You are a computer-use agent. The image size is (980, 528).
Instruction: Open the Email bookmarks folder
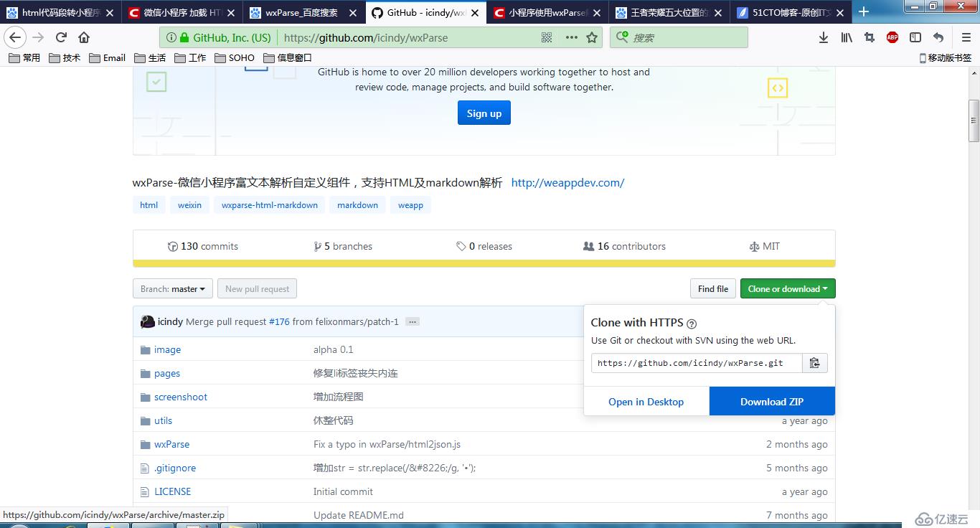point(108,58)
